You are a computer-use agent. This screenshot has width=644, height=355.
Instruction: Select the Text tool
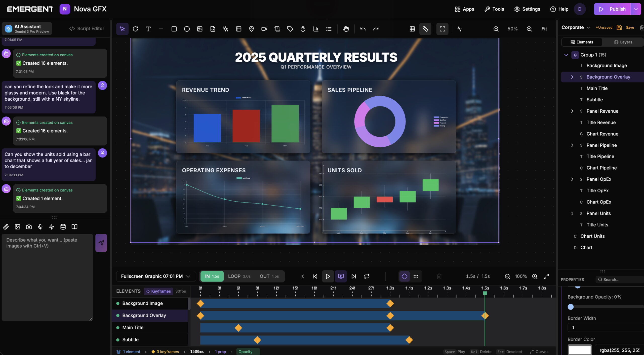[148, 29]
